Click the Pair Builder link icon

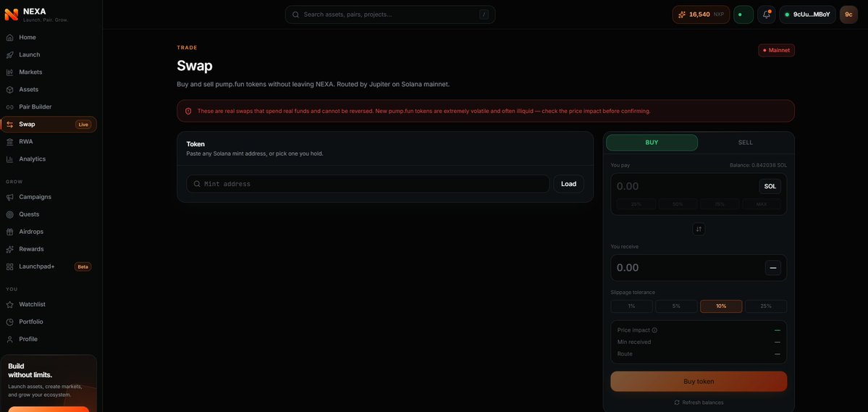pyautogui.click(x=9, y=107)
